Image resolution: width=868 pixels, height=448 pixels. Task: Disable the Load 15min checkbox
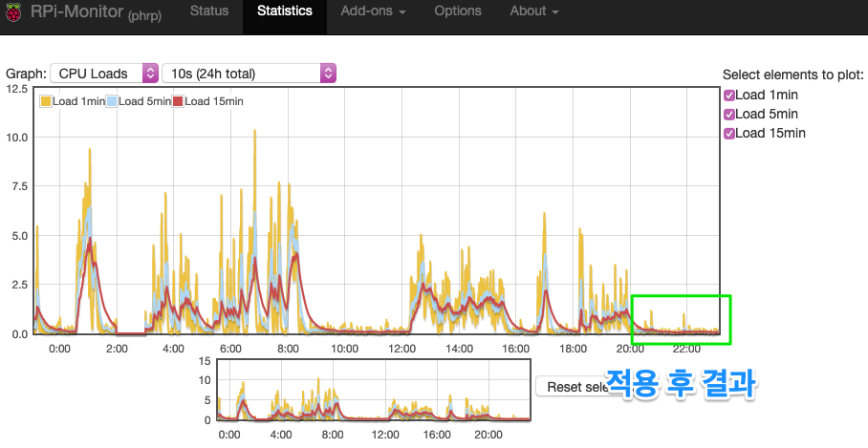pos(729,133)
